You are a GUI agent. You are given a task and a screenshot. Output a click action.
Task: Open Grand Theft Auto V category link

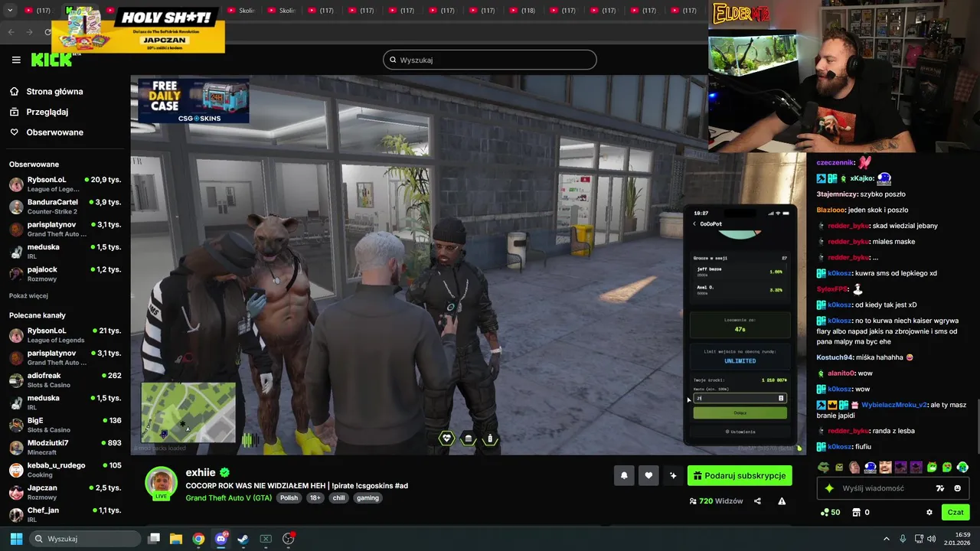pyautogui.click(x=229, y=497)
